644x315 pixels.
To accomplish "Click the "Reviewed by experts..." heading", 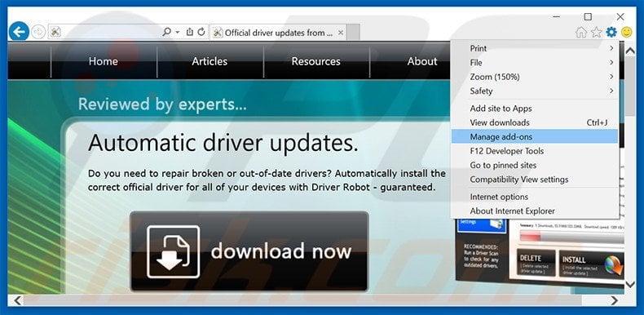I will click(162, 104).
